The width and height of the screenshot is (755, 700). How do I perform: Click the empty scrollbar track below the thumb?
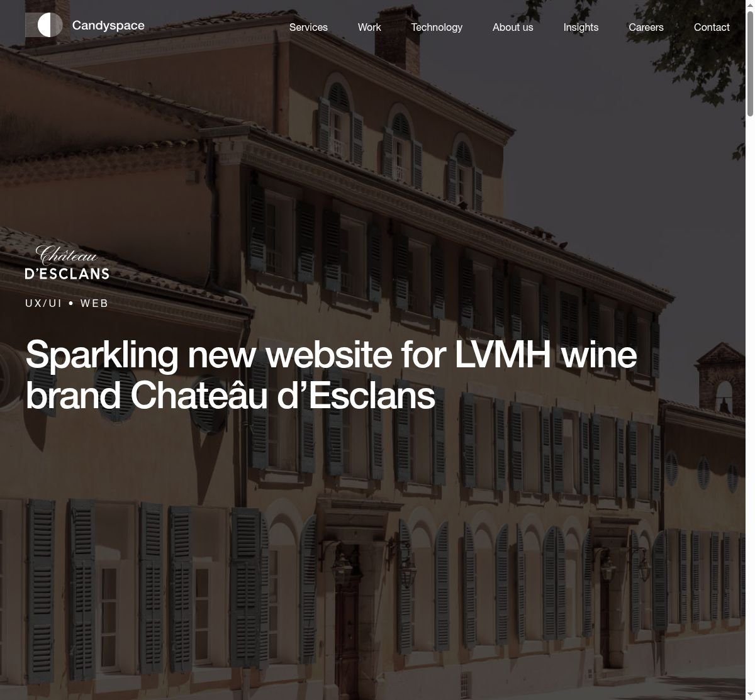tap(750, 403)
